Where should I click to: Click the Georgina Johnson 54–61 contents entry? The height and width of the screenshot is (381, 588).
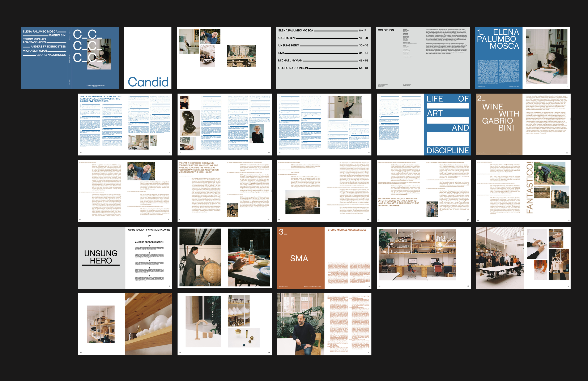pyautogui.click(x=323, y=68)
